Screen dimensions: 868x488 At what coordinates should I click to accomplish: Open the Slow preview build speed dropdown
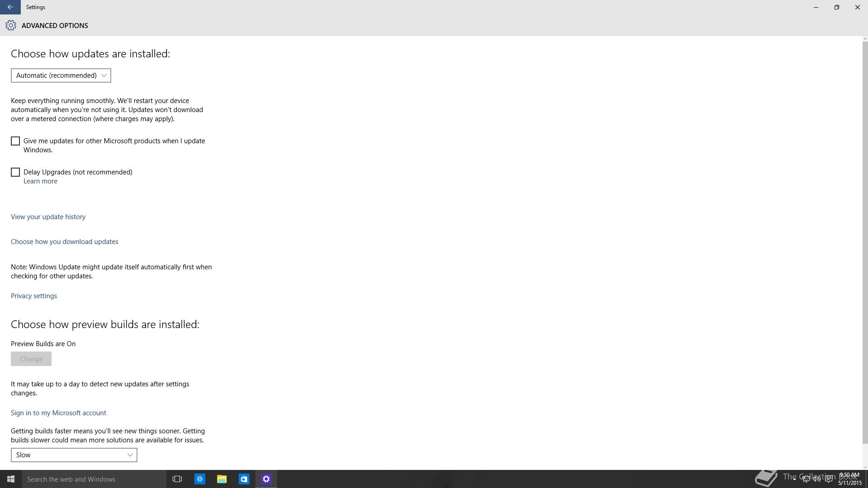coord(74,455)
